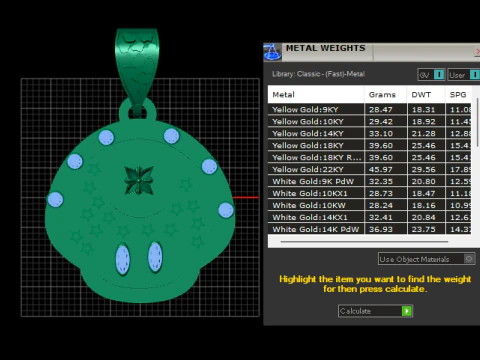
Task: Click the Library: Classic - (Fast)-Metal label
Action: tap(318, 74)
